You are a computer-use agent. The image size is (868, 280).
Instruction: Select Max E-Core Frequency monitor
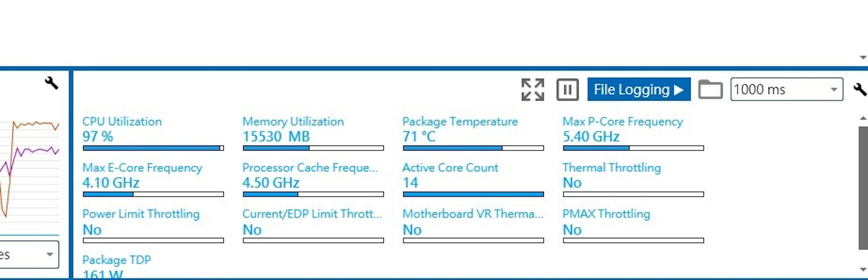click(153, 179)
